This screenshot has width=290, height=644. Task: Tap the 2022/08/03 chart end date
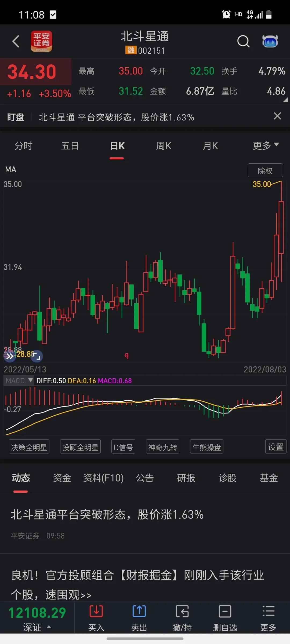(x=265, y=369)
